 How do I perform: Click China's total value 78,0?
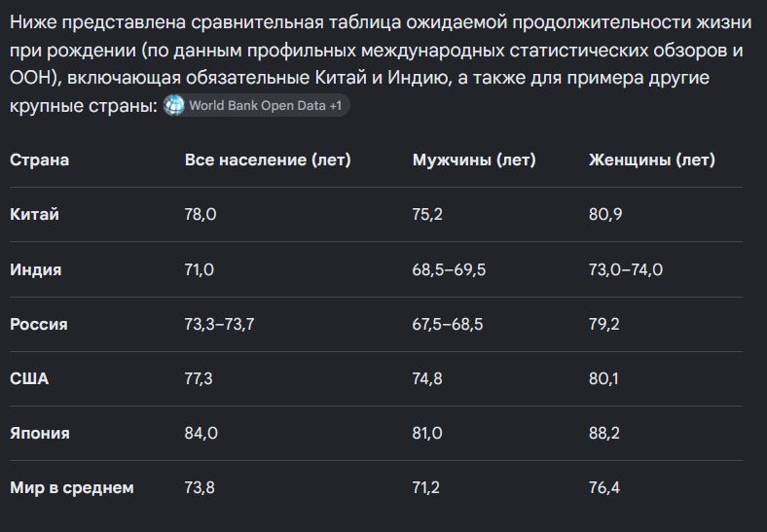pyautogui.click(x=201, y=214)
